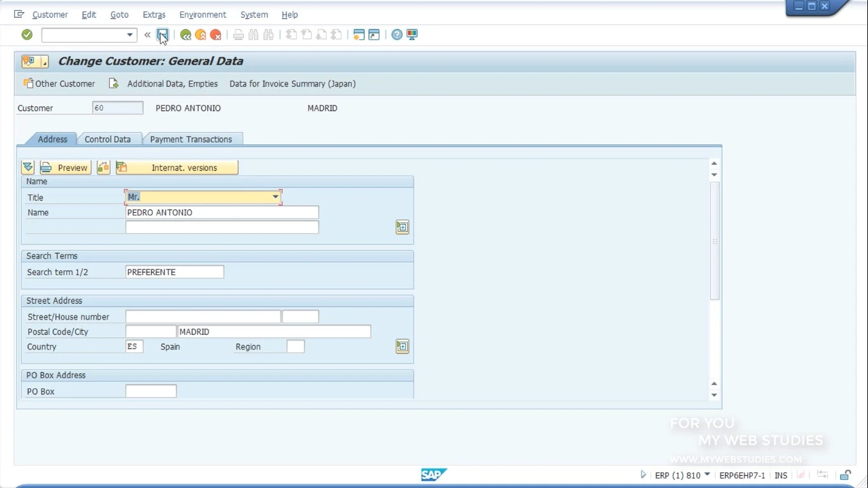This screenshot has height=488, width=868.
Task: Click Additional Data, Empties button
Action: click(x=172, y=84)
